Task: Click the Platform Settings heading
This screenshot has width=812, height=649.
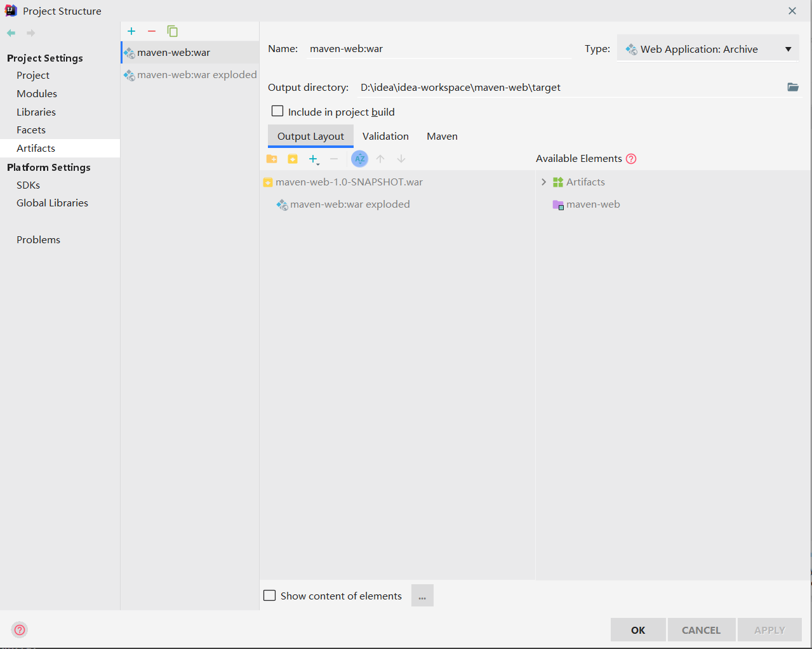Action: (49, 167)
